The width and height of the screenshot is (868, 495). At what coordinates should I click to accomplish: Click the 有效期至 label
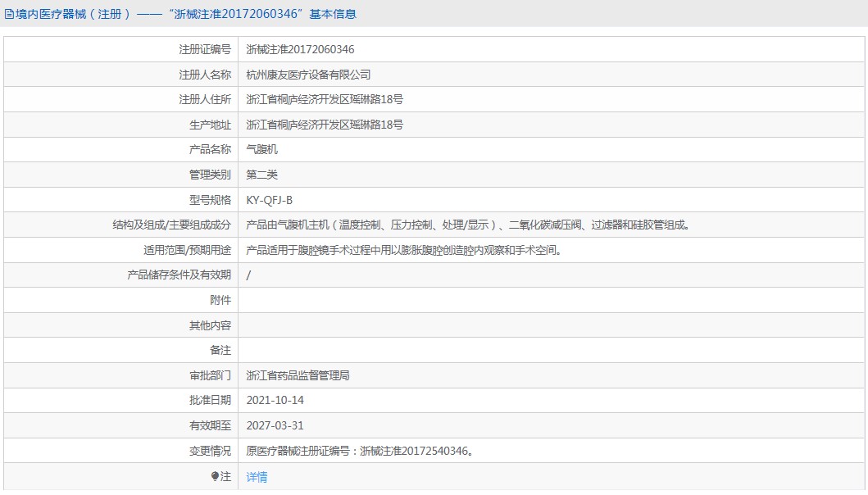[x=210, y=426]
